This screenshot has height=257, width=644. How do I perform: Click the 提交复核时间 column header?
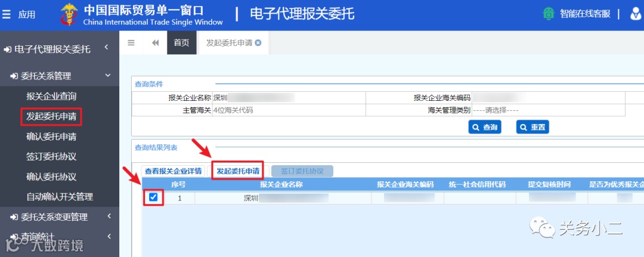550,185
